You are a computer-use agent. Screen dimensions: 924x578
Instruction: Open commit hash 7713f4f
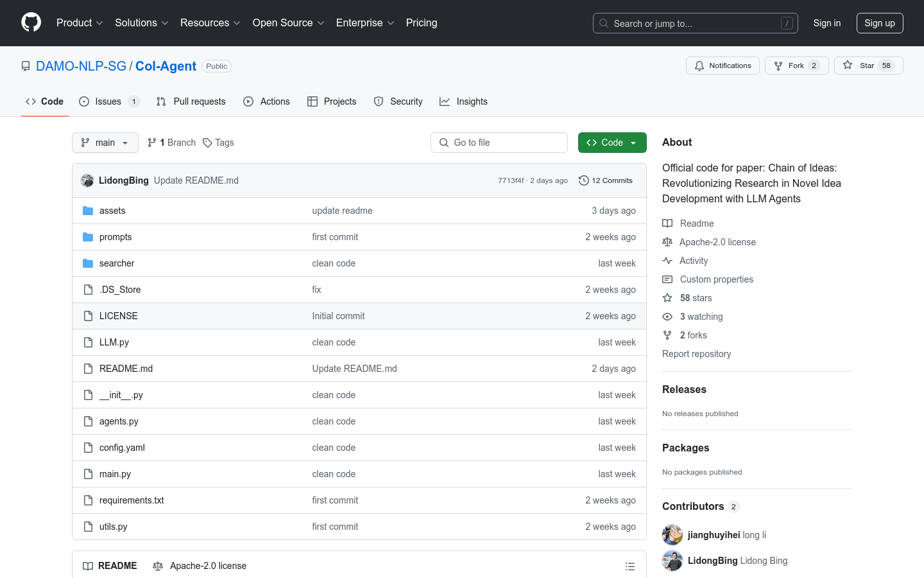pos(511,180)
